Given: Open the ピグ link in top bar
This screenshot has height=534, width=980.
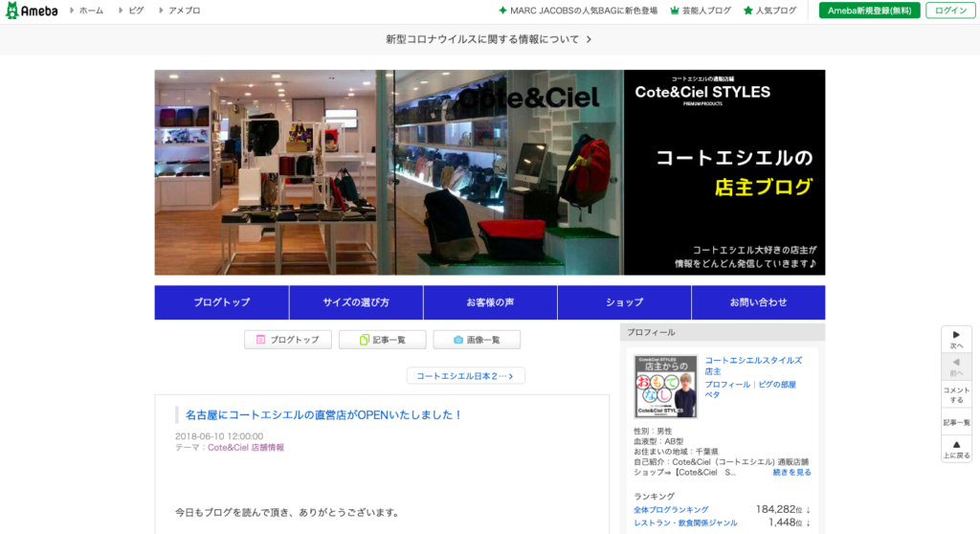Looking at the screenshot, I should point(136,11).
